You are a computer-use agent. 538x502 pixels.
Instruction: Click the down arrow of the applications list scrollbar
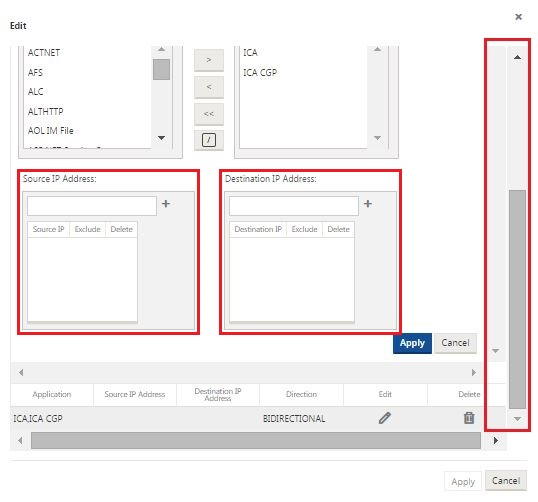pyautogui.click(x=161, y=138)
